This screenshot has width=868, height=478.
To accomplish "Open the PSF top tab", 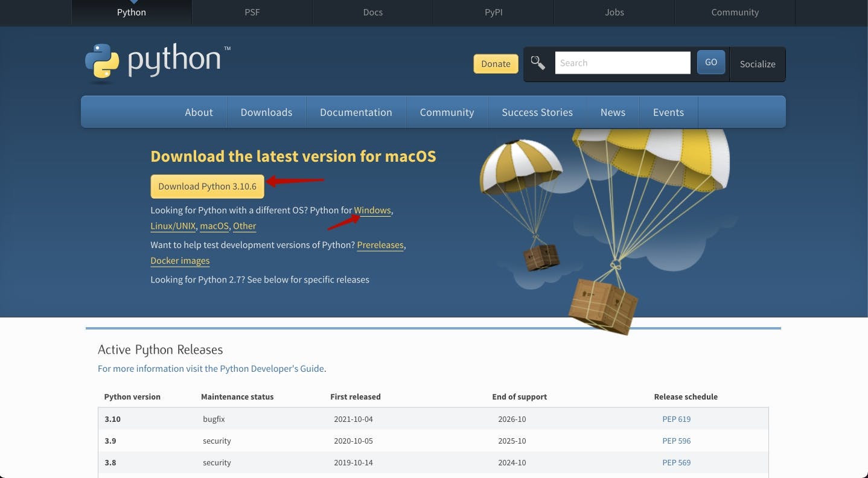I will coord(252,12).
